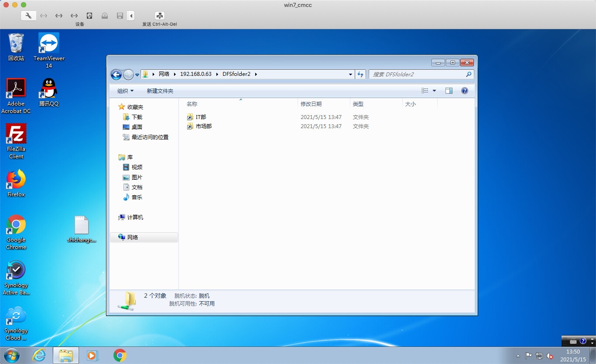Viewport: 596px width, 364px height.
Task: Launch Internet Explorer from the taskbar
Action: tap(39, 355)
